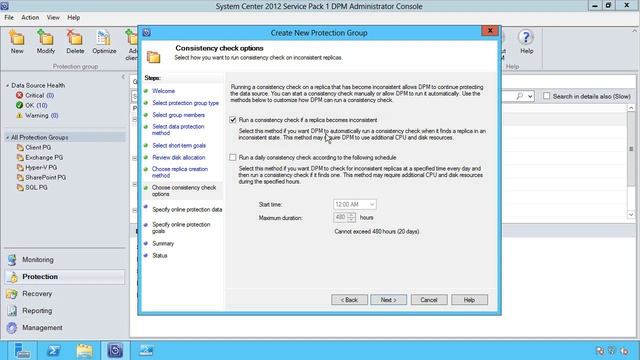The image size is (640, 360).
Task: Go to Select short term goals step
Action: tap(179, 146)
